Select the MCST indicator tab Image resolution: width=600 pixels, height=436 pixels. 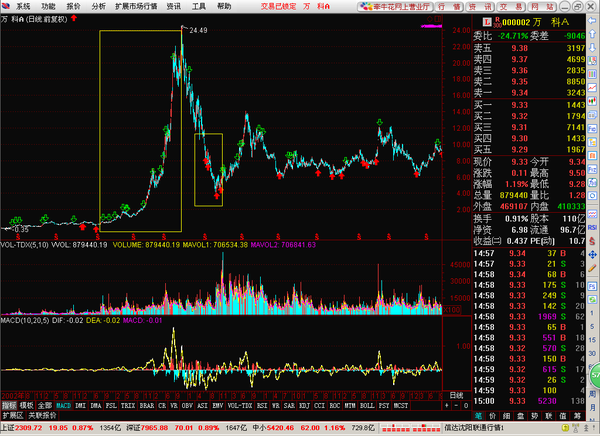401,405
